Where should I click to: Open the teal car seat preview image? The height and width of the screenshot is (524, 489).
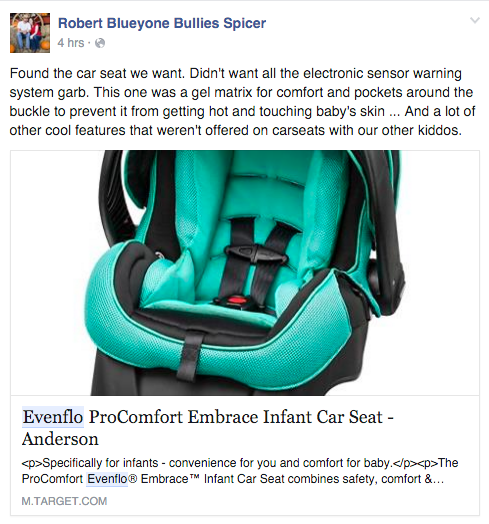tap(245, 273)
